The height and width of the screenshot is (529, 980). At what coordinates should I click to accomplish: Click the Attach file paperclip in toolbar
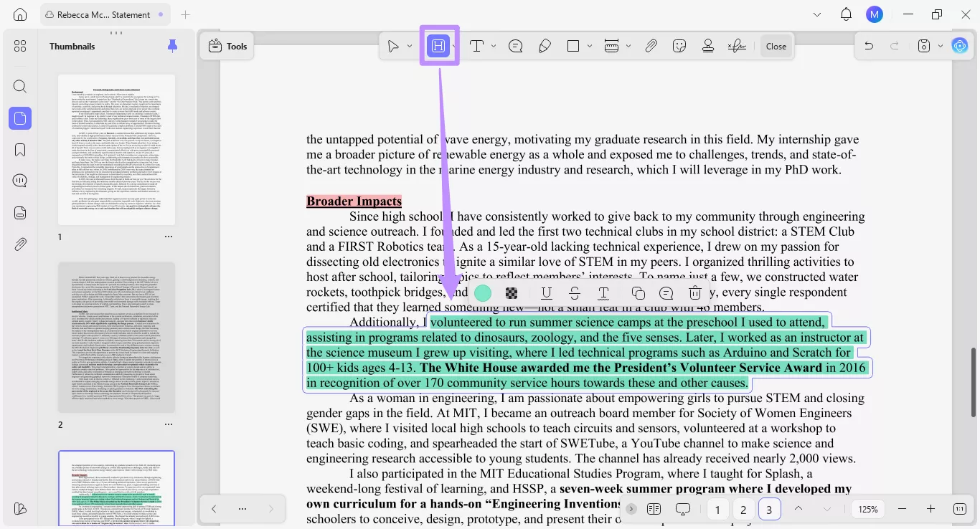pyautogui.click(x=651, y=46)
